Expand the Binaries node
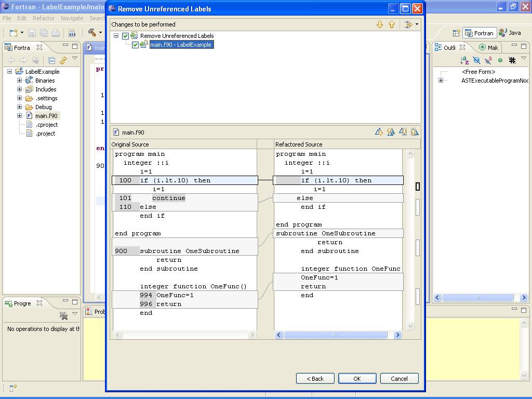Image resolution: width=532 pixels, height=399 pixels. pos(19,81)
